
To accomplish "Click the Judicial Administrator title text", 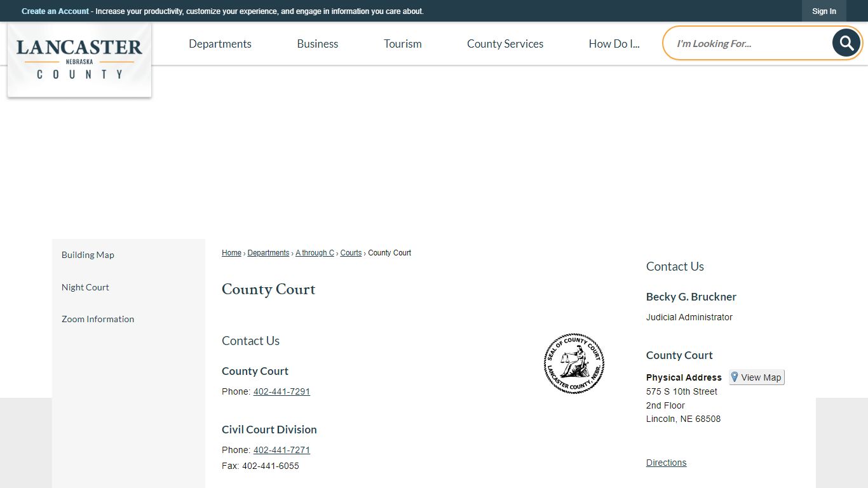I will [x=689, y=317].
